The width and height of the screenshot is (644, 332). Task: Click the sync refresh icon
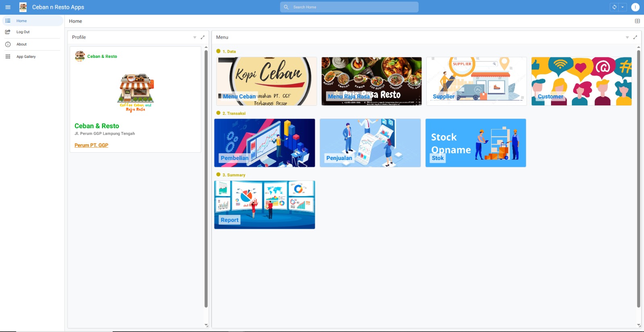pos(614,7)
